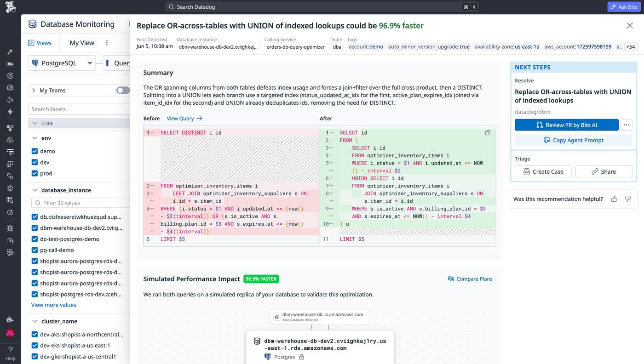Give thumbs down to the recommendation
The height and width of the screenshot is (364, 644).
pos(628,199)
